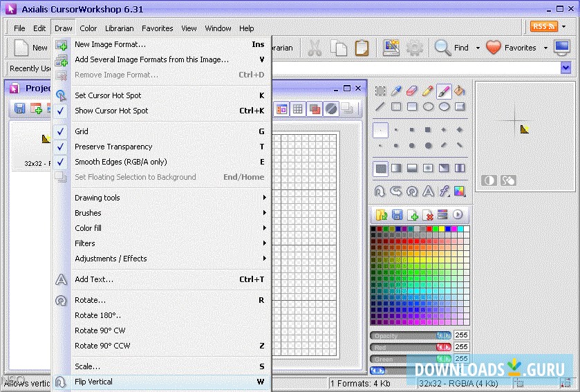580x392 pixels.
Task: Expand the Brushes submenu
Action: 162,213
